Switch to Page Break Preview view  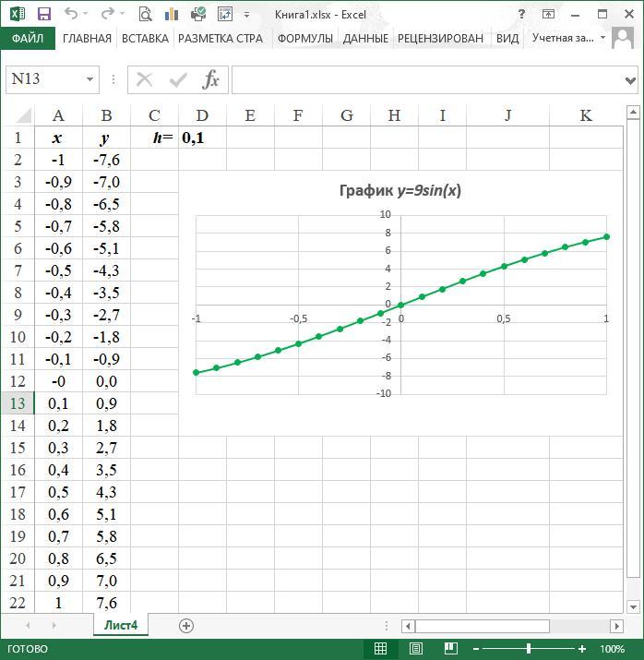(x=450, y=649)
